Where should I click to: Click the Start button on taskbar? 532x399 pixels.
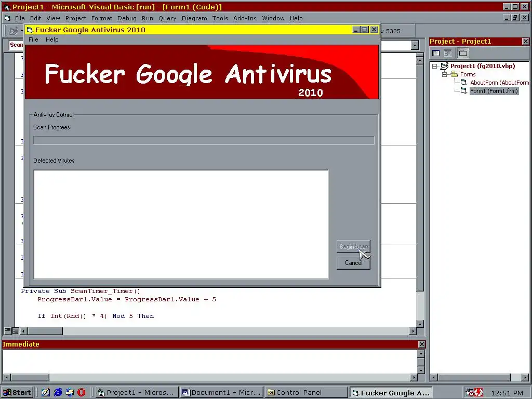[17, 393]
